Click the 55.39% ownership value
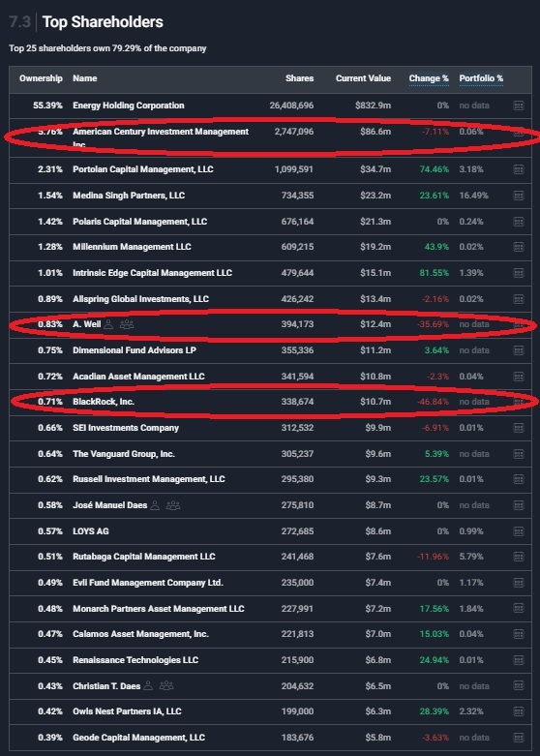Viewport: 540px width, 756px height. (47, 106)
